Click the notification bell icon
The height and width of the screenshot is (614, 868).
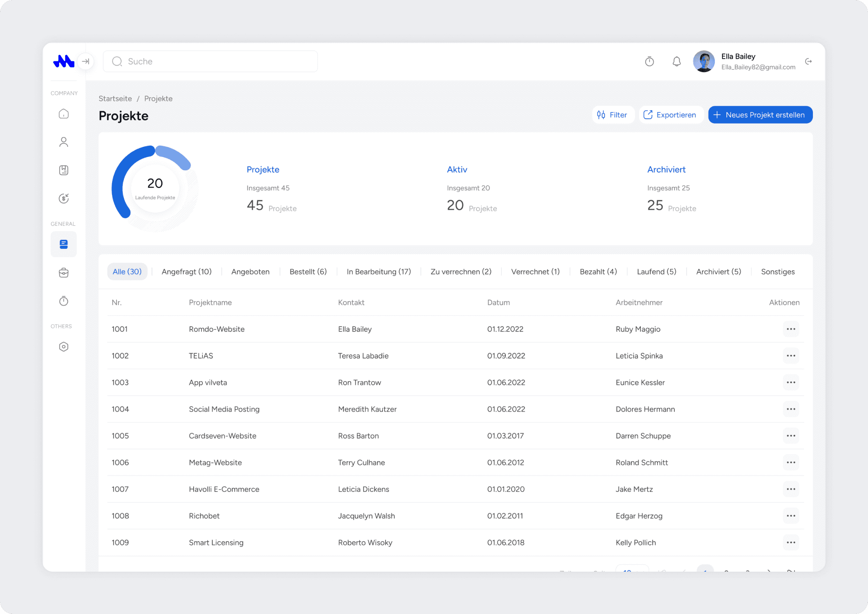676,61
